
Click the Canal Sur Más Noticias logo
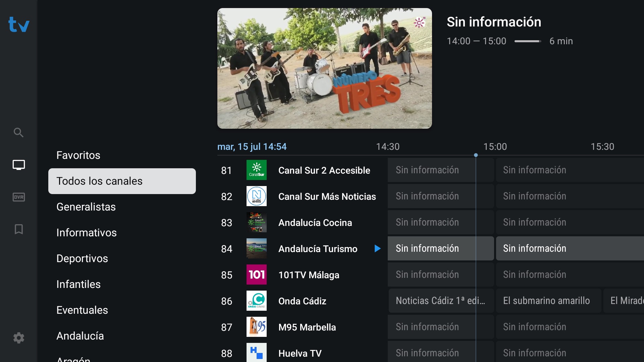(x=257, y=196)
